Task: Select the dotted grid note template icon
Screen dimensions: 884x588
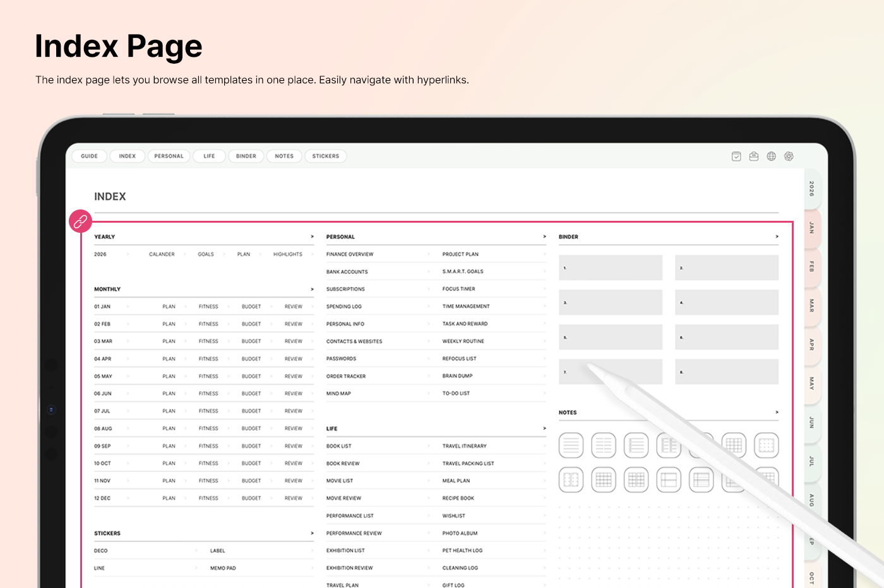Action: pos(766,446)
